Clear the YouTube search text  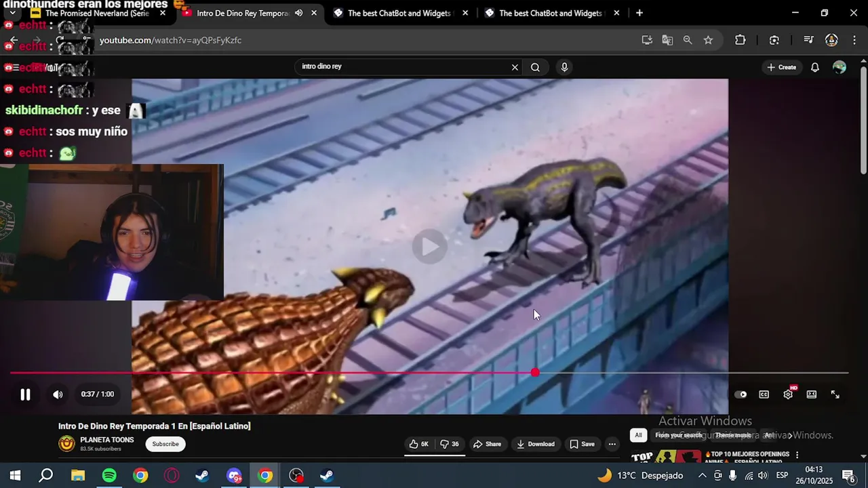tap(515, 67)
